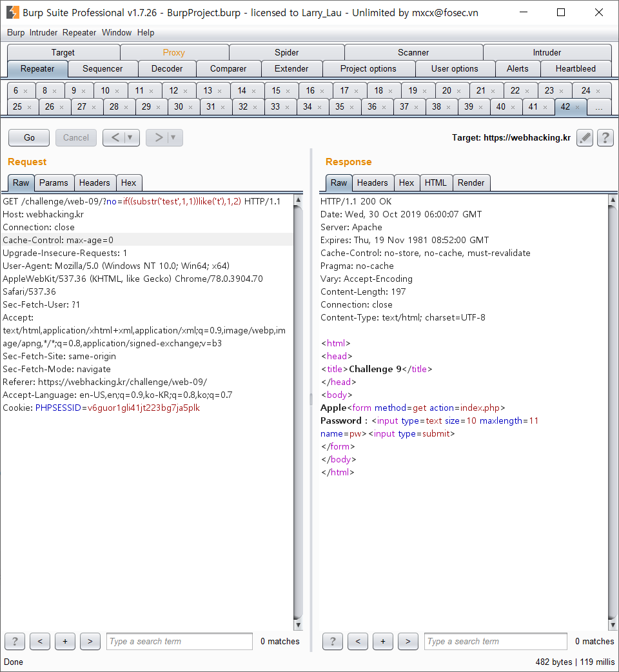Click the Cache-Control: max-age=0 request line
Screen dimensions: 619x672
click(147, 240)
